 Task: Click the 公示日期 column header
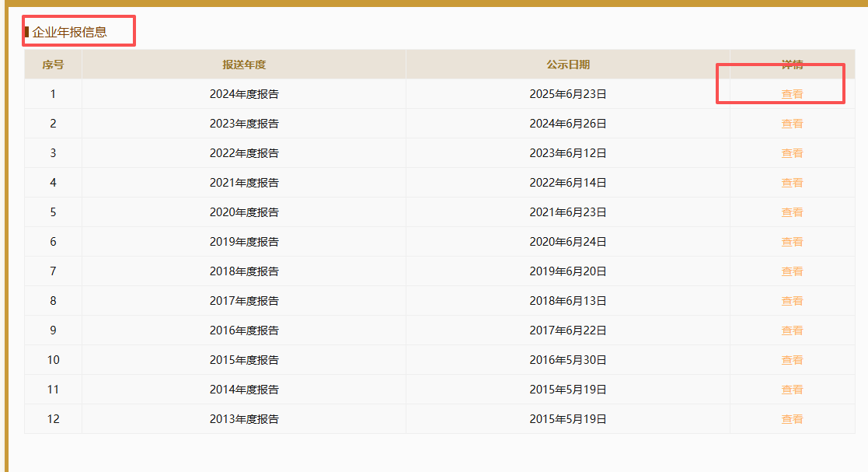[x=568, y=65]
